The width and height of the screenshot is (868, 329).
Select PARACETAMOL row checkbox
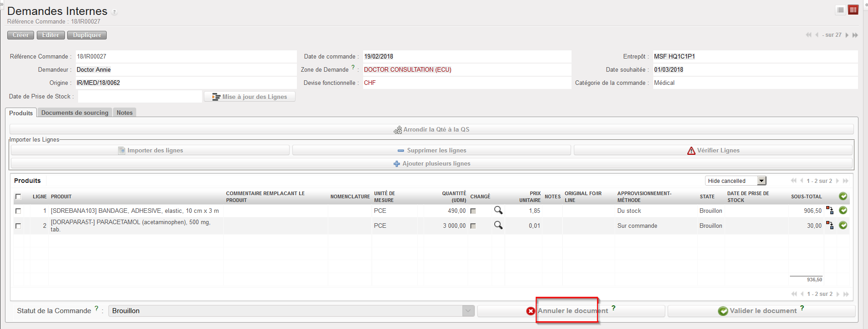[x=18, y=226]
